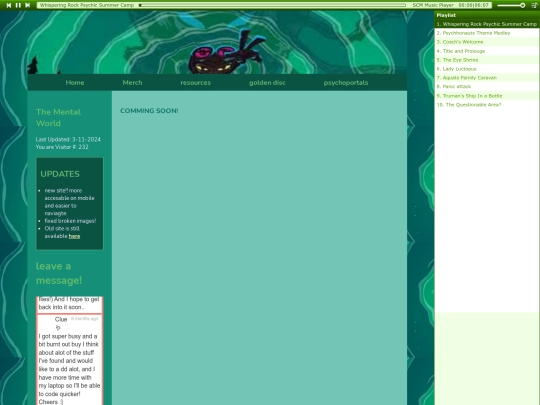Play The Eye Shrine track
The width and height of the screenshot is (540, 405).
tap(487, 60)
